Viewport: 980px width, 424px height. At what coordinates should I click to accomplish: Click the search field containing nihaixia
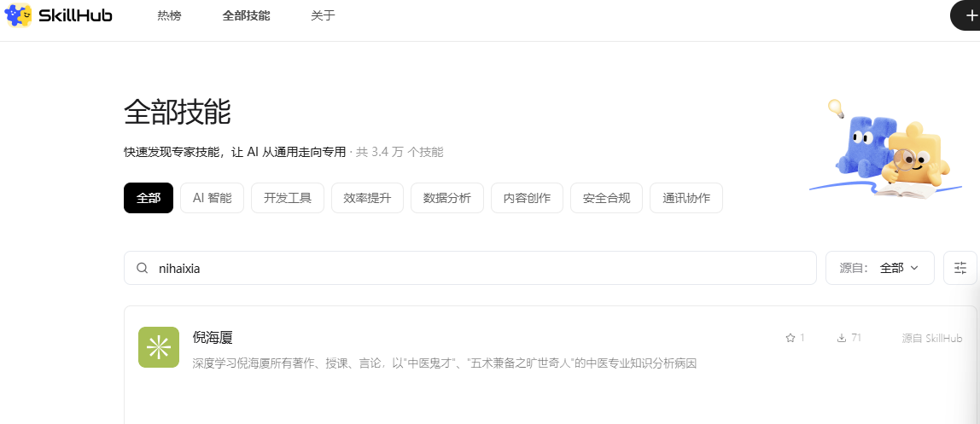478,268
